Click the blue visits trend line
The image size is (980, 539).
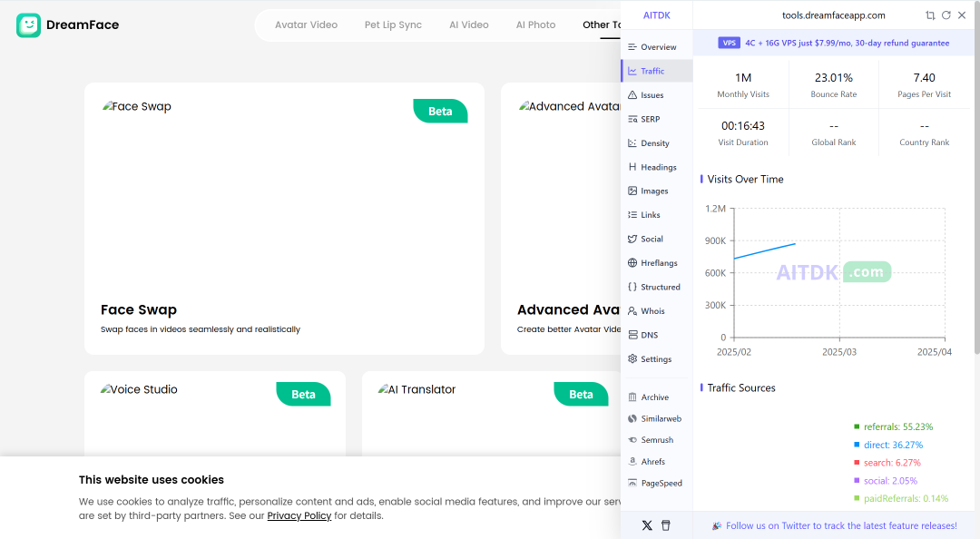[765, 250]
